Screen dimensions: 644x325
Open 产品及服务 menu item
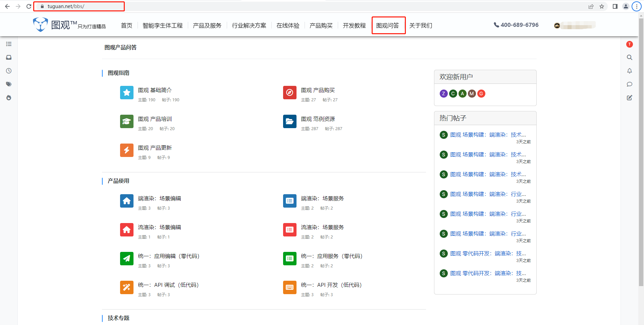[x=207, y=25]
